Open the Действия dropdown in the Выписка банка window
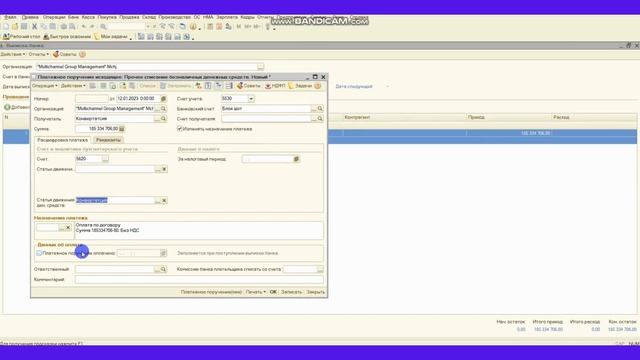The width and height of the screenshot is (640, 360). (13, 54)
